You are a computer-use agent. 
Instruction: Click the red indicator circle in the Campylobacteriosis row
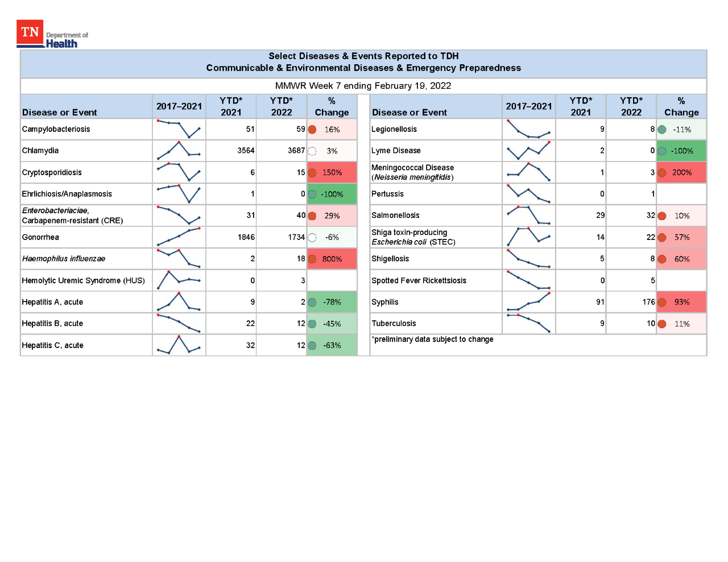312,130
